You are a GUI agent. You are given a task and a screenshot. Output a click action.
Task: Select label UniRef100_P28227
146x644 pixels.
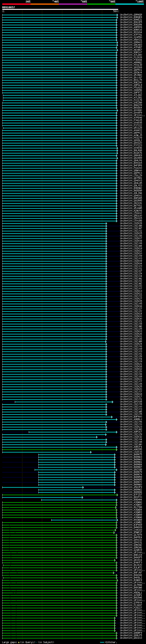click(131, 608)
